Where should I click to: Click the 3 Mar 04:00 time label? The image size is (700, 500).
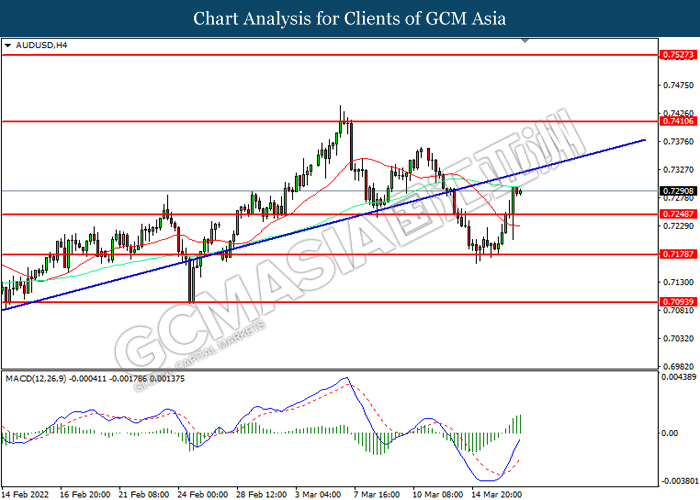click(x=318, y=494)
